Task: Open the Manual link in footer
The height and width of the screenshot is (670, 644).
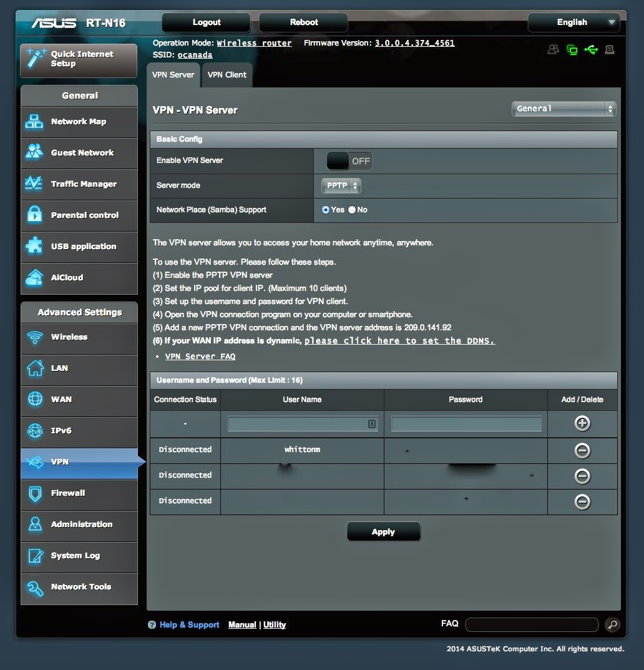Action: coord(242,624)
